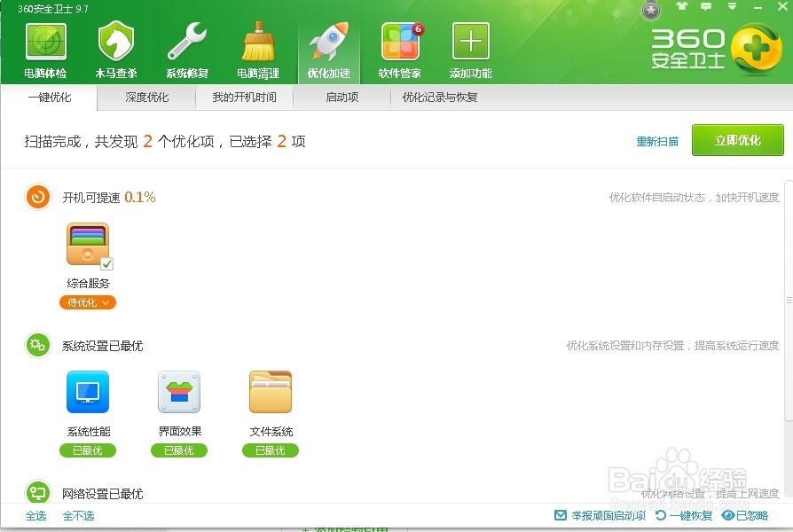
Task: Click 添加功能 plus icon
Action: [x=471, y=41]
